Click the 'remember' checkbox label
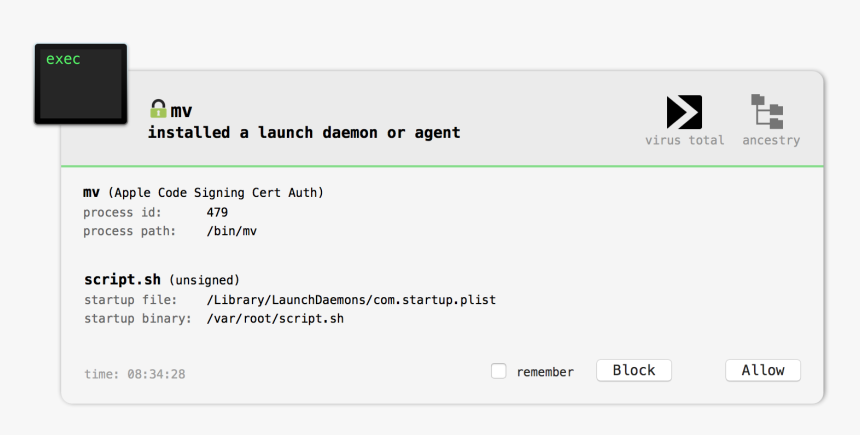This screenshot has height=435, width=860. tap(545, 372)
